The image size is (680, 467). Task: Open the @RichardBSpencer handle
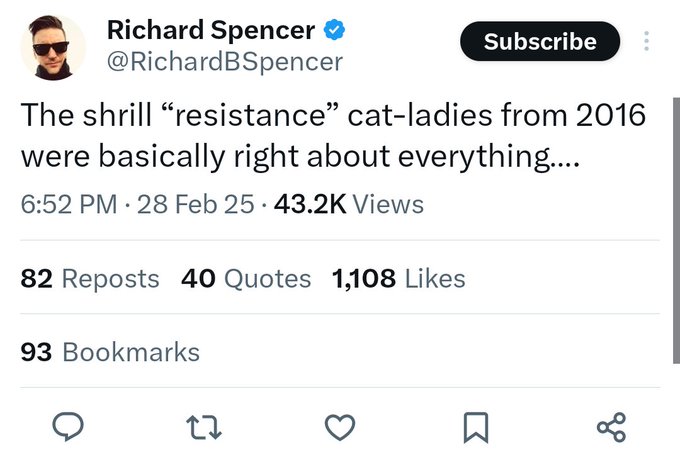[x=225, y=62]
